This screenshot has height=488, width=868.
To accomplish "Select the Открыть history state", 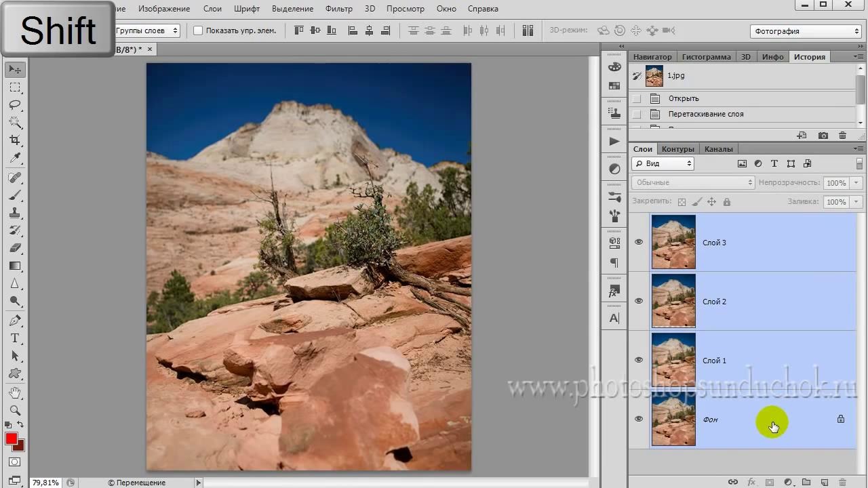I will pyautogui.click(x=684, y=98).
